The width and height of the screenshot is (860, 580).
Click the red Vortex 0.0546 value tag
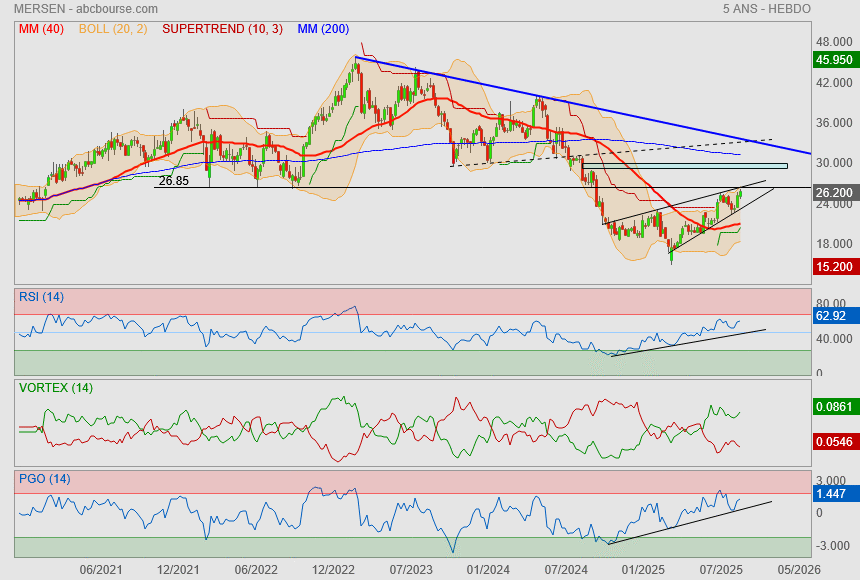tap(834, 441)
